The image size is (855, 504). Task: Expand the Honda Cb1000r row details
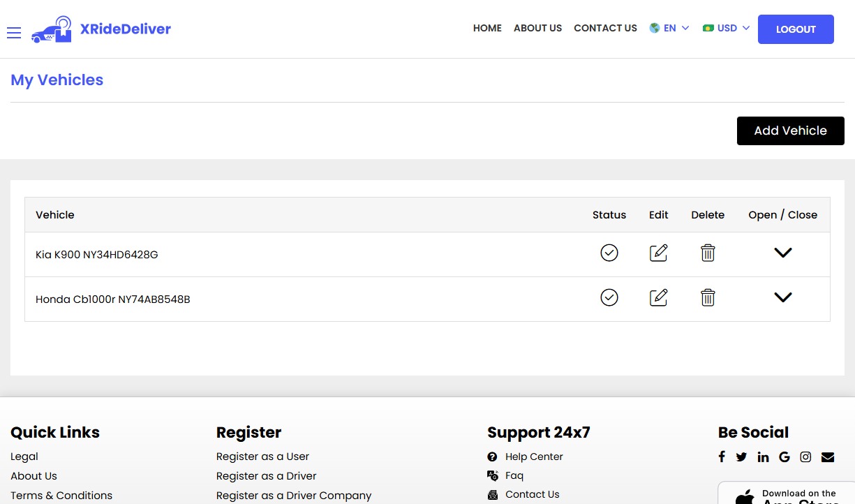tap(783, 297)
